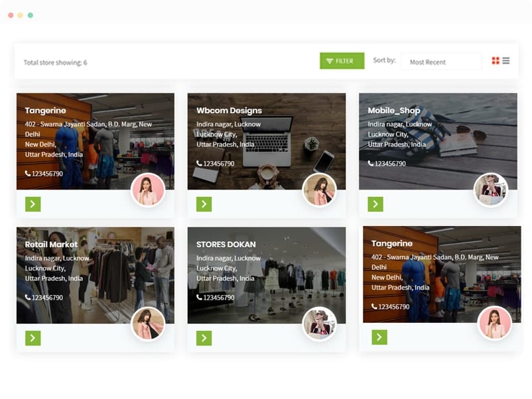Open the Tangerine store title

(x=47, y=110)
